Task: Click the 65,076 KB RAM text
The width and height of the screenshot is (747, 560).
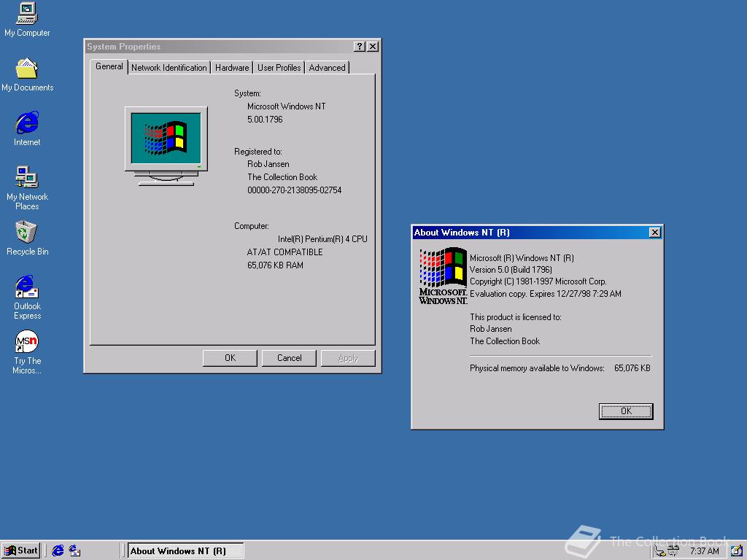Action: click(275, 265)
